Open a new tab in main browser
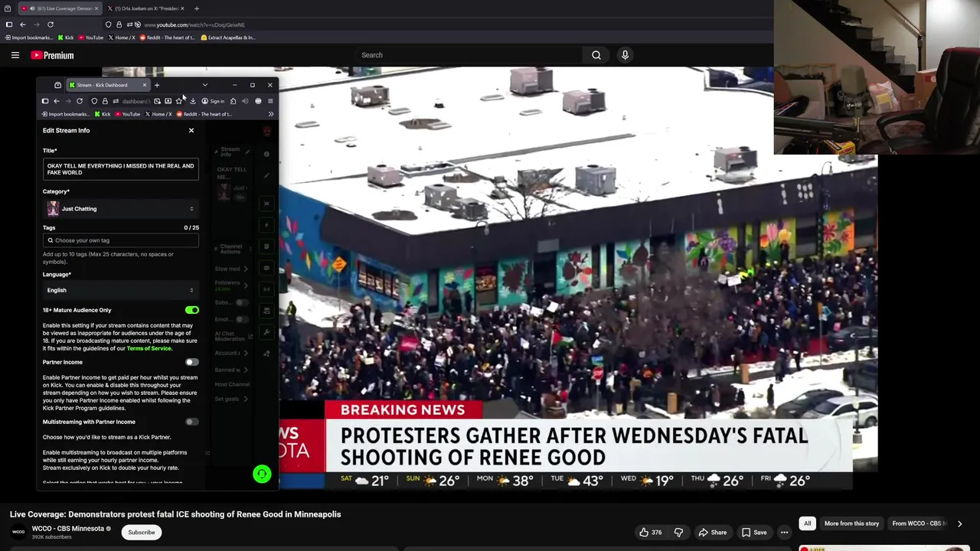Viewport: 980px width, 551px height. point(196,8)
